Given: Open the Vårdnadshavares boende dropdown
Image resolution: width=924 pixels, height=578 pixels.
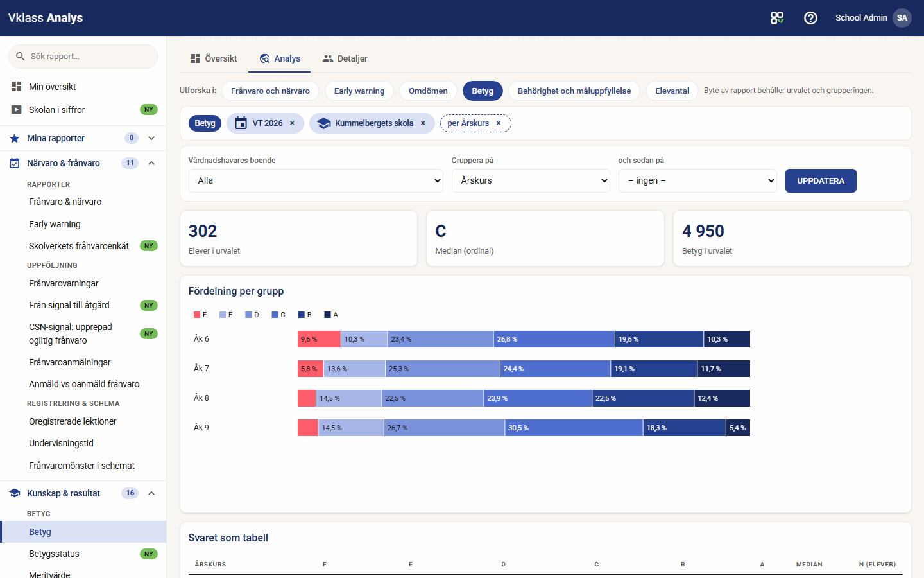Looking at the screenshot, I should [316, 180].
